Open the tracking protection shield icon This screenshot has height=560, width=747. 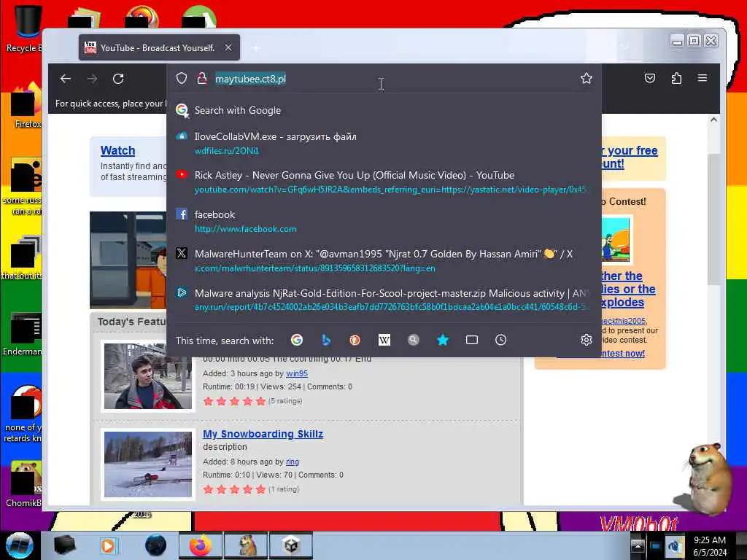pyautogui.click(x=182, y=78)
